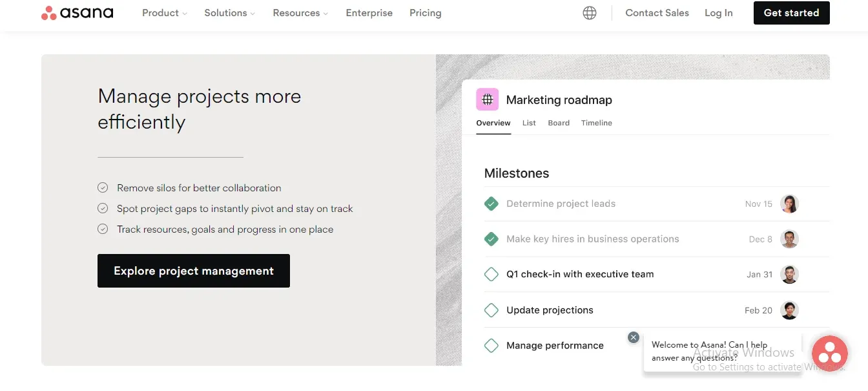The height and width of the screenshot is (391, 868).
Task: Switch to the Timeline tab
Action: click(x=596, y=123)
